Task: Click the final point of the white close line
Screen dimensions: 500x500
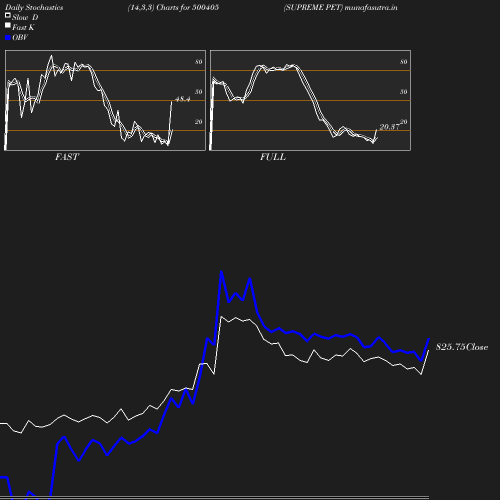Action: (x=428, y=351)
